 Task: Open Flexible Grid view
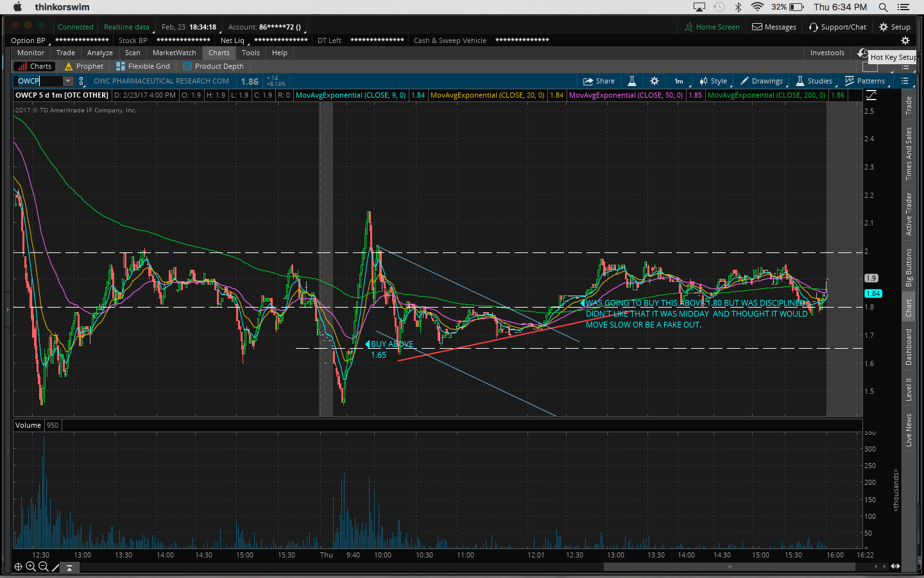(x=142, y=66)
